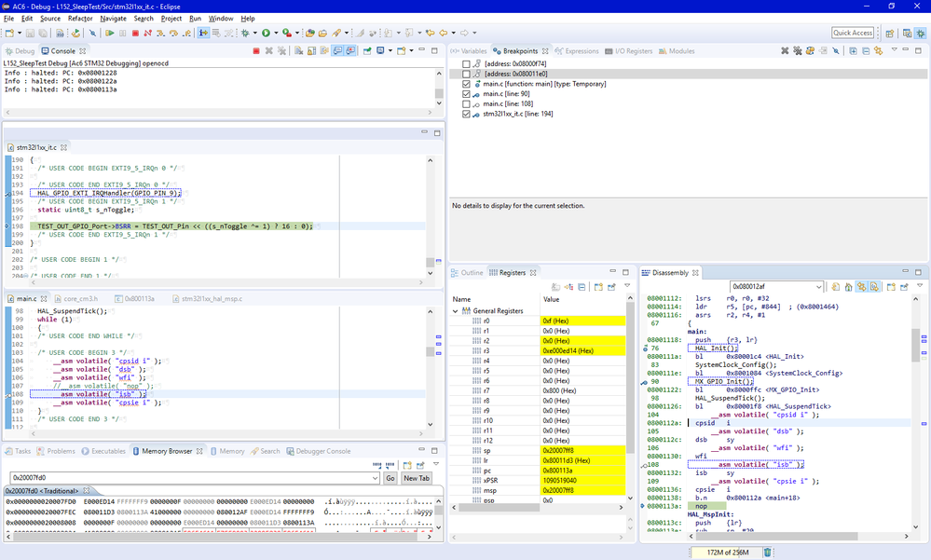Click vertical scrollbar of Disassembly view
931x560 pixels.
coord(915,413)
